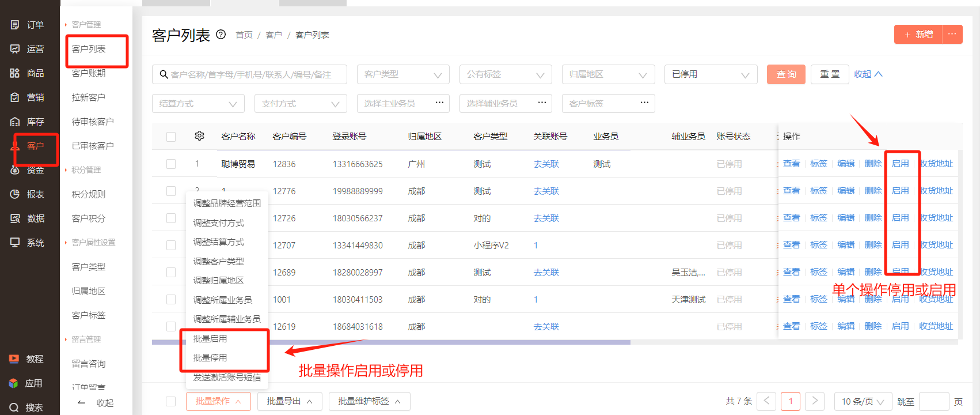Open the 订单 orders sidebar icon
The height and width of the screenshot is (415, 980).
pyautogui.click(x=15, y=25)
